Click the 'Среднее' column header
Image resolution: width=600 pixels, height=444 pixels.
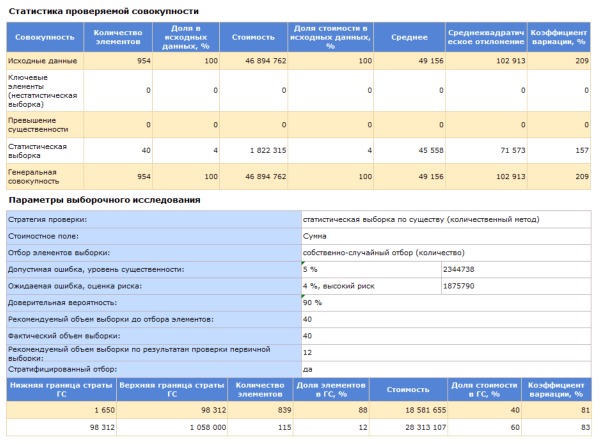409,37
